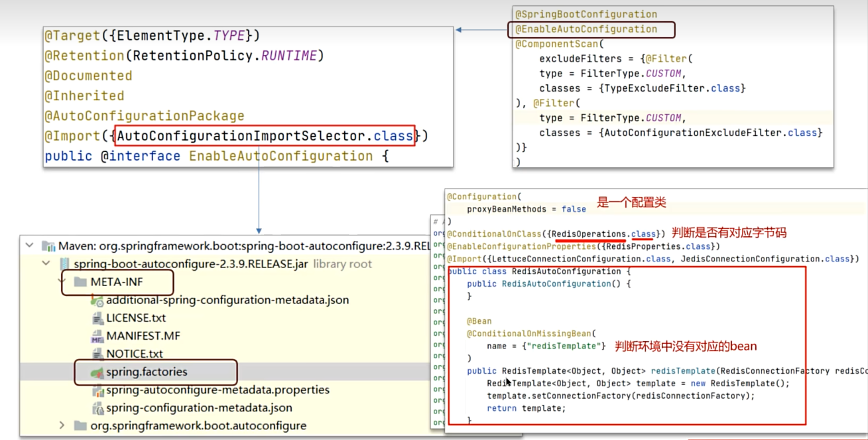
Task: Click the @Configuration annotation in Redis code
Action: click(x=485, y=197)
